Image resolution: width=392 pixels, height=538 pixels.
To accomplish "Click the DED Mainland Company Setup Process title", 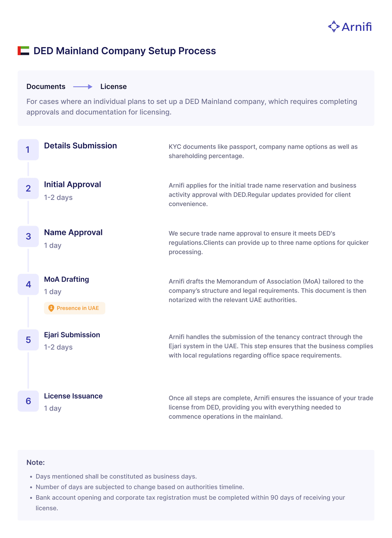I will pyautogui.click(x=124, y=51).
